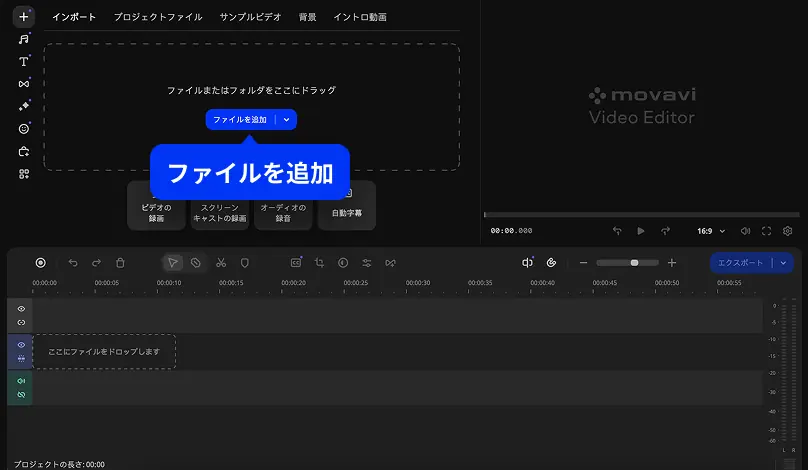Mute the green audio track
The image size is (808, 470).
click(x=21, y=381)
